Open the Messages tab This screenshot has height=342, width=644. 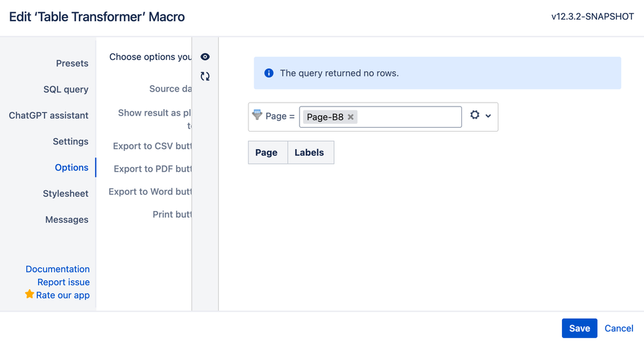66,219
